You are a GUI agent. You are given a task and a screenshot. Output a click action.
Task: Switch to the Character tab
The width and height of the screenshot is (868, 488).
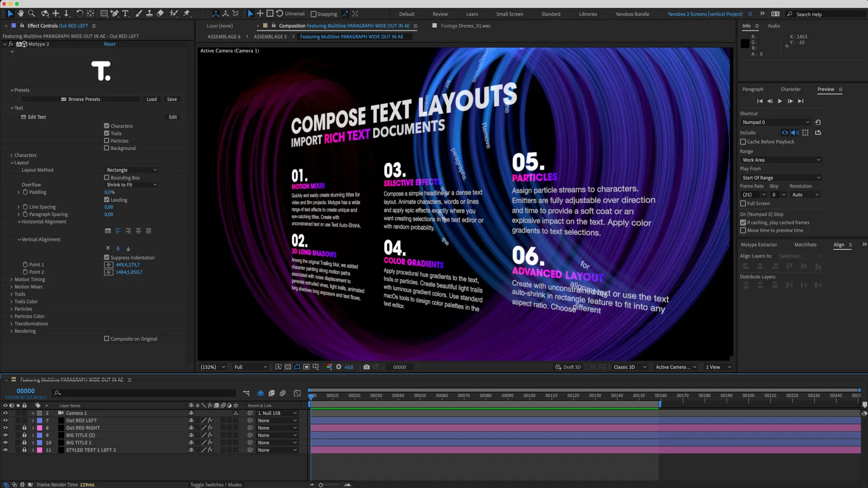(790, 89)
